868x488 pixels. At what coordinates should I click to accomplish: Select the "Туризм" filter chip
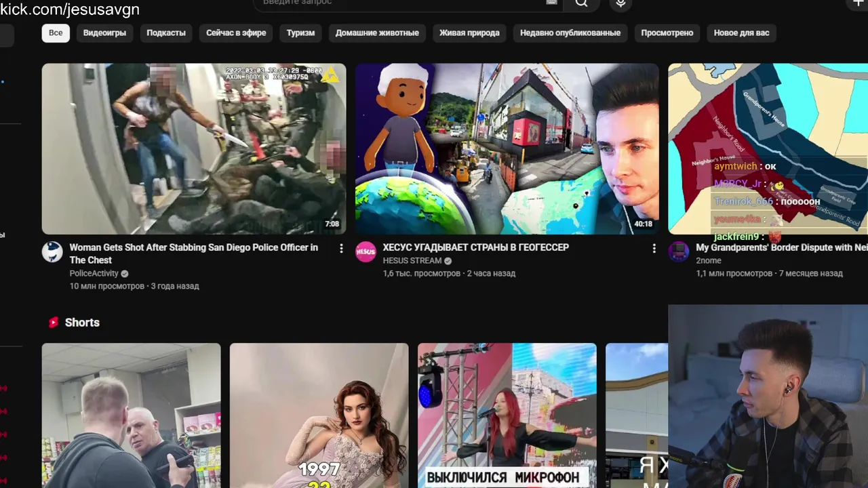[x=300, y=33]
